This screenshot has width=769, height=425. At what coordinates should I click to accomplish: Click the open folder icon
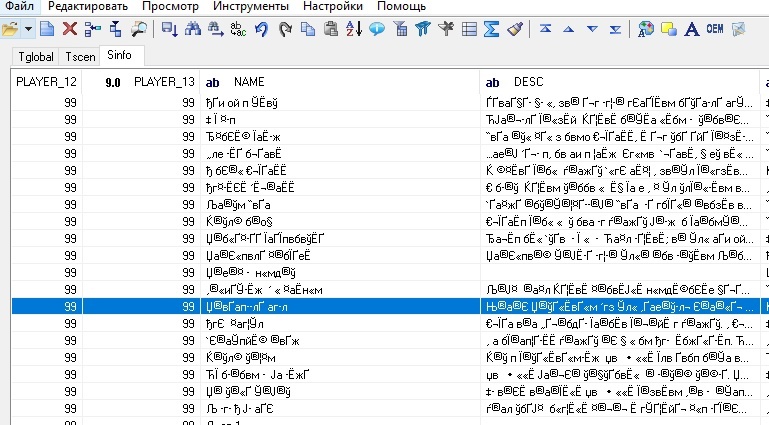pyautogui.click(x=10, y=29)
